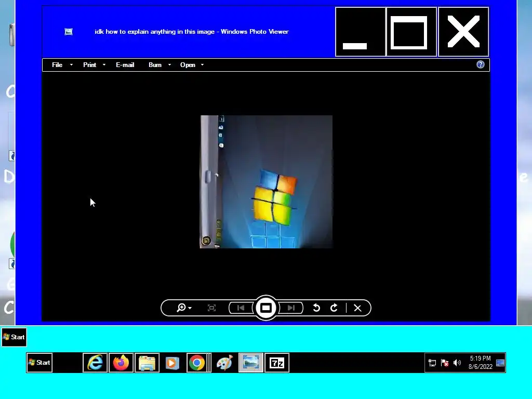The height and width of the screenshot is (399, 532).
Task: Click the Action Center flag icon
Action: tap(445, 363)
